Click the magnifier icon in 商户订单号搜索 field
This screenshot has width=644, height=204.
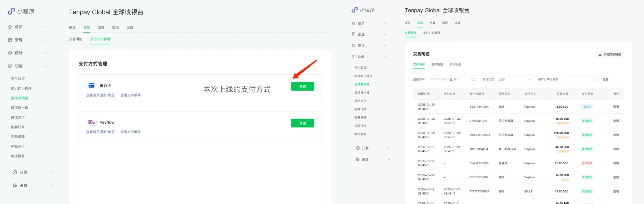[x=593, y=79]
